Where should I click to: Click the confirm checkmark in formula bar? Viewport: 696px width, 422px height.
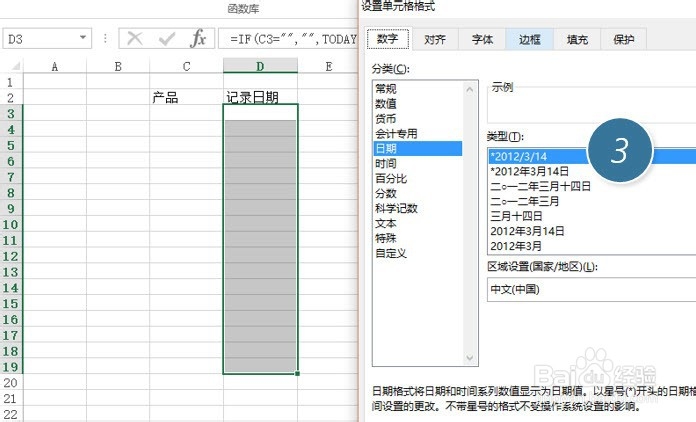click(166, 39)
